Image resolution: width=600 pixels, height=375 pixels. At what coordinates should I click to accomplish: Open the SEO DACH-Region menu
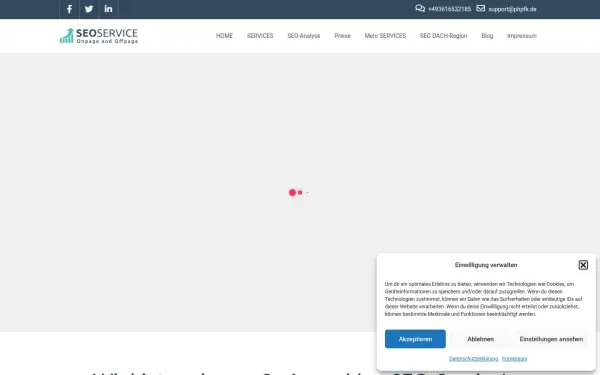click(x=443, y=36)
